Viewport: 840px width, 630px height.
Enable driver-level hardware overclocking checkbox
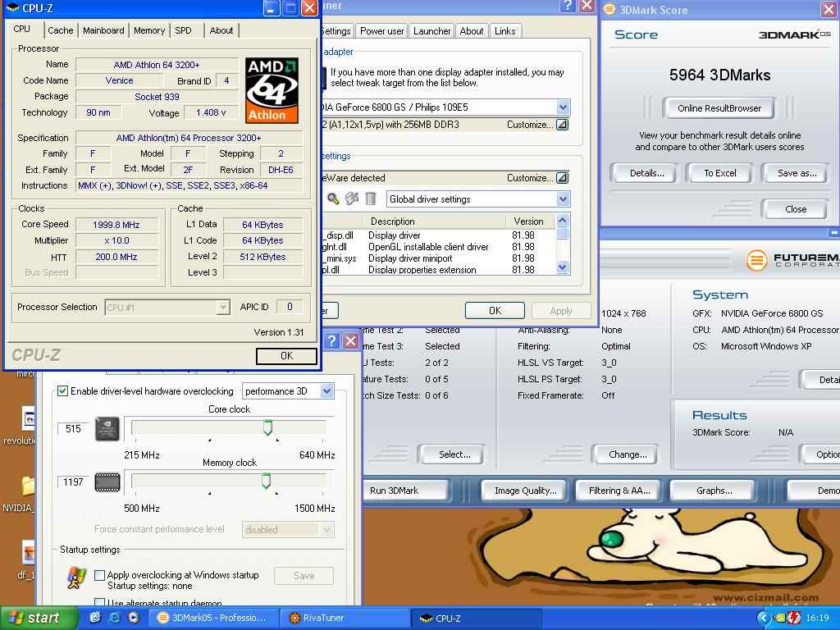click(62, 391)
